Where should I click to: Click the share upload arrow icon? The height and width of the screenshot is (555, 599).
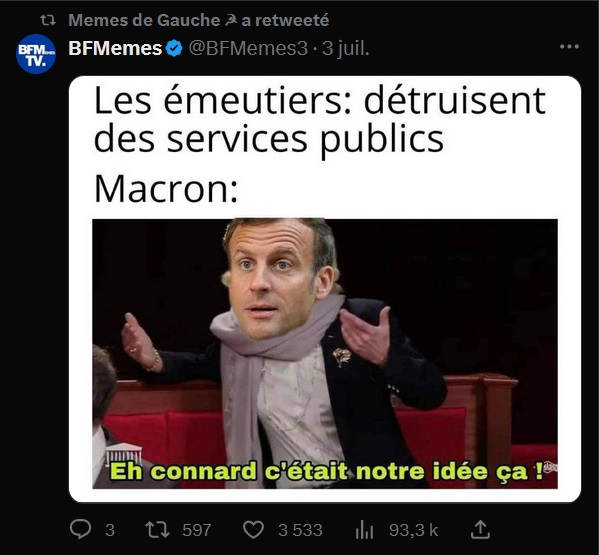[480, 529]
